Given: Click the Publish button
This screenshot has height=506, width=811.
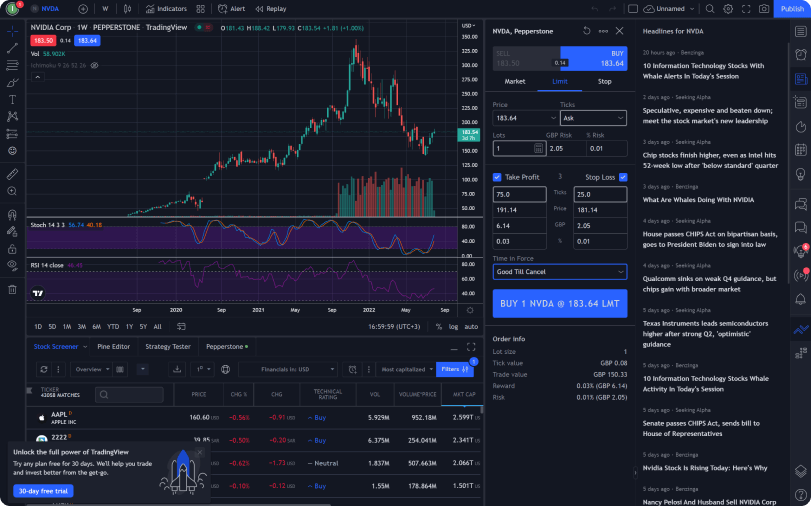Looking at the screenshot, I should pos(792,9).
